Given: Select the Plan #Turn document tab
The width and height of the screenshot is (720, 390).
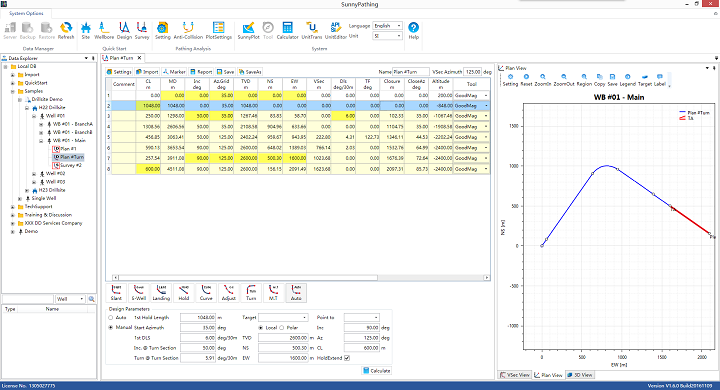Looking at the screenshot, I should click(x=121, y=58).
